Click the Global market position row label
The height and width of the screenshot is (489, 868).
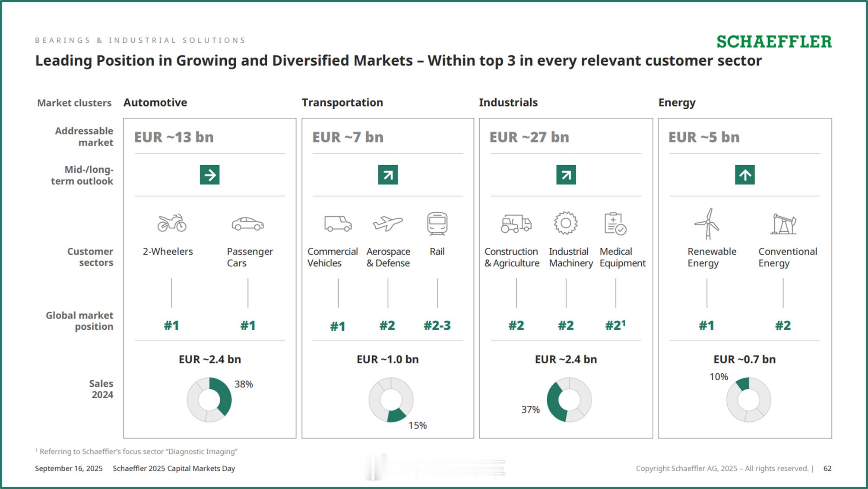pos(79,321)
